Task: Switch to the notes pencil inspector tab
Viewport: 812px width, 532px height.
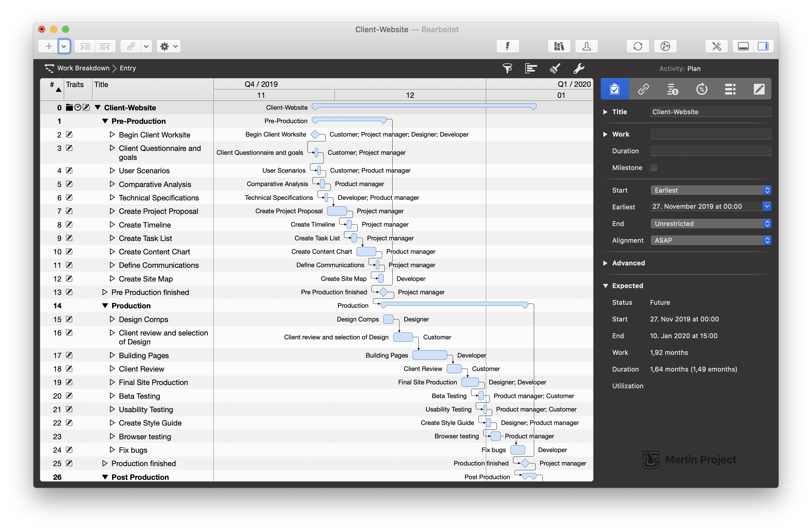Action: tap(759, 89)
